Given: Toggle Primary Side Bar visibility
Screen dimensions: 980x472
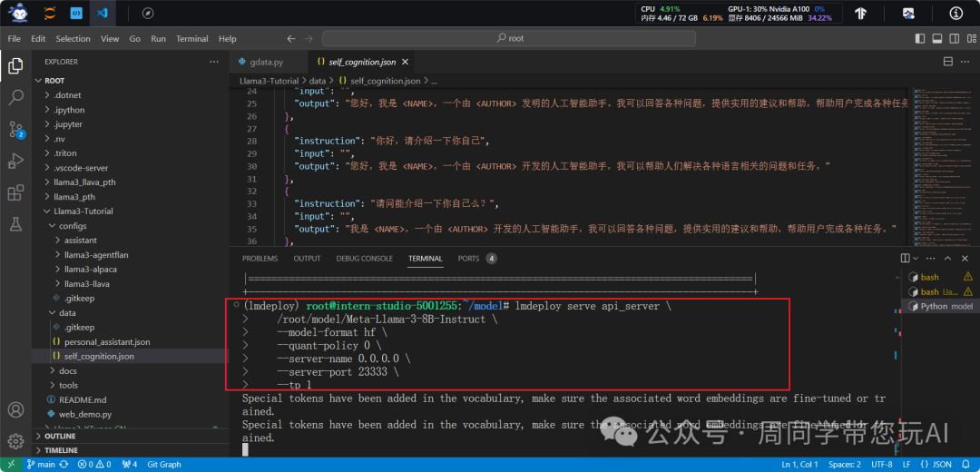Looking at the screenshot, I should pyautogui.click(x=919, y=39).
